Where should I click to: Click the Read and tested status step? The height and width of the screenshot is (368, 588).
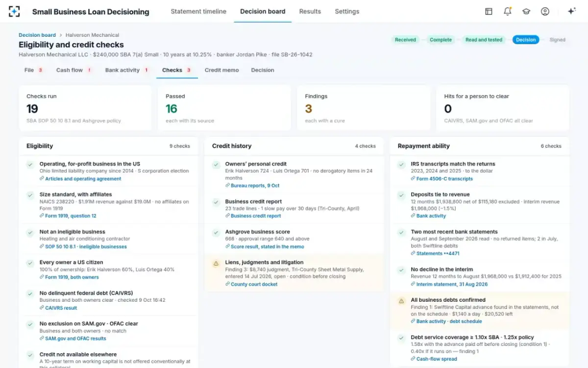click(x=484, y=40)
